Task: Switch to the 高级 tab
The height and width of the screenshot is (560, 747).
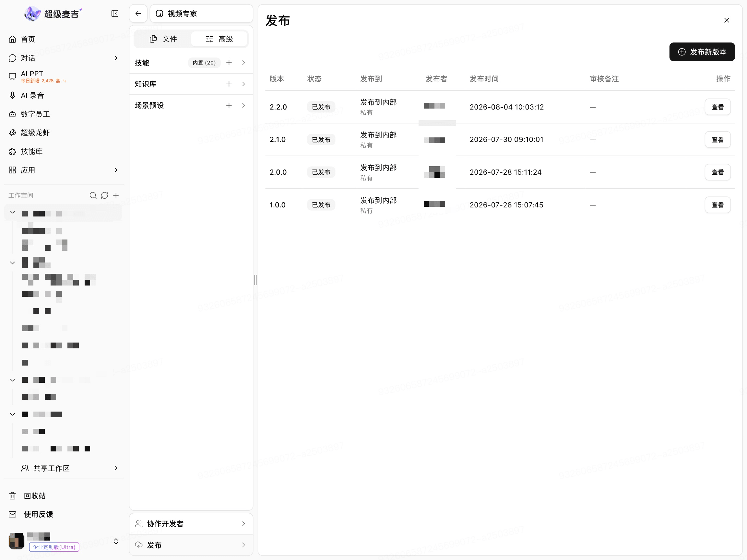Action: [x=219, y=39]
